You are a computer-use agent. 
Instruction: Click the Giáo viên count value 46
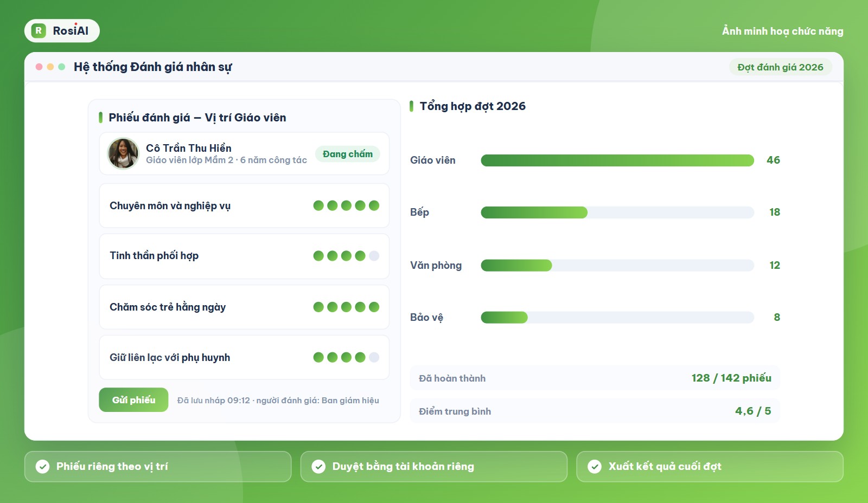click(x=773, y=160)
